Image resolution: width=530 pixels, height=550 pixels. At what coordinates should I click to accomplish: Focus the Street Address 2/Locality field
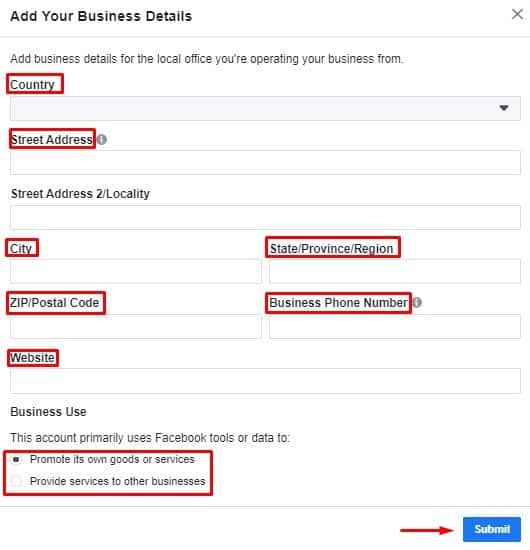[265, 217]
